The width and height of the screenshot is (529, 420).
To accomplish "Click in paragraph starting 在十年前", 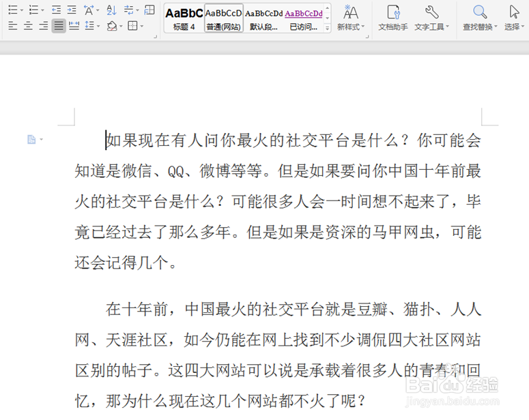I will click(x=278, y=355).
